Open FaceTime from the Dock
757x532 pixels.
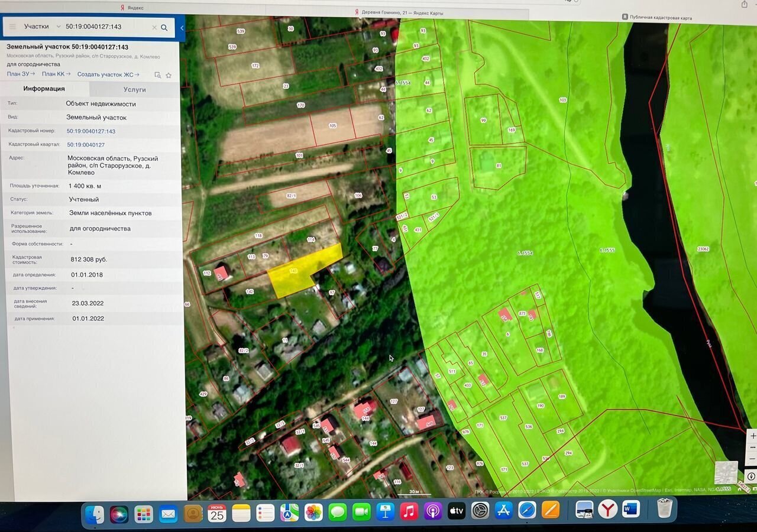361,511
